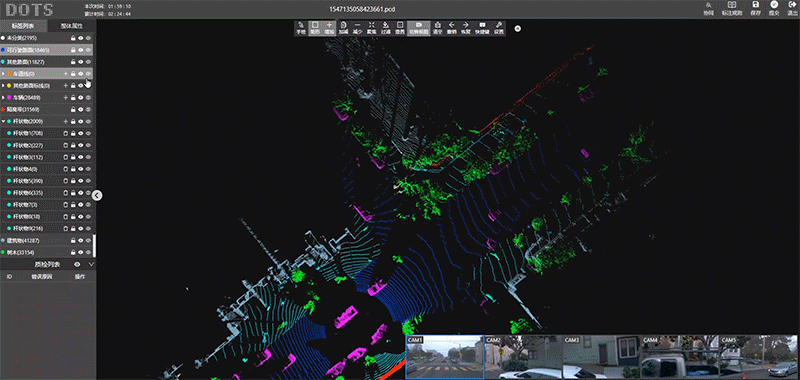Image resolution: width=800 pixels, height=380 pixels.
Task: Click the submit checkmark button at top right
Action: coord(774,8)
